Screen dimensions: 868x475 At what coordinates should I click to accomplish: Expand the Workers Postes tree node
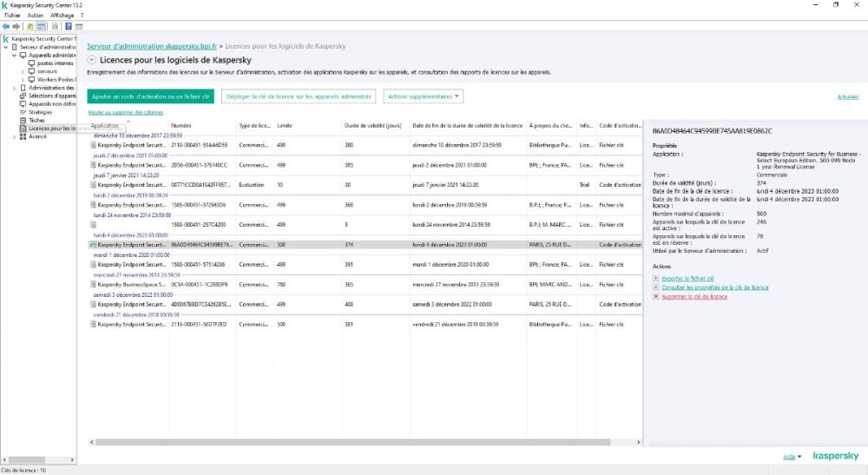(x=23, y=80)
